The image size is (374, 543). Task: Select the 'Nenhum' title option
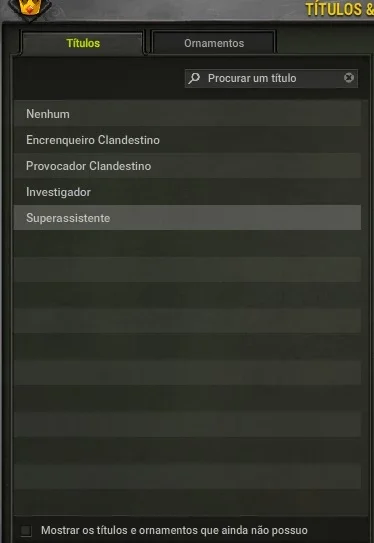(x=187, y=114)
